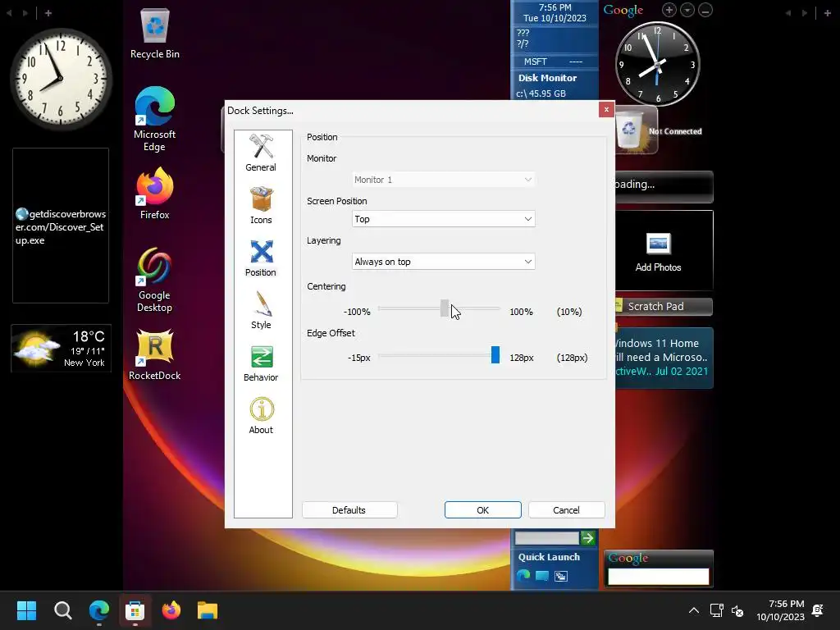This screenshot has width=840, height=630.
Task: Expand the Screen Position dropdown showing Top
Action: point(443,218)
